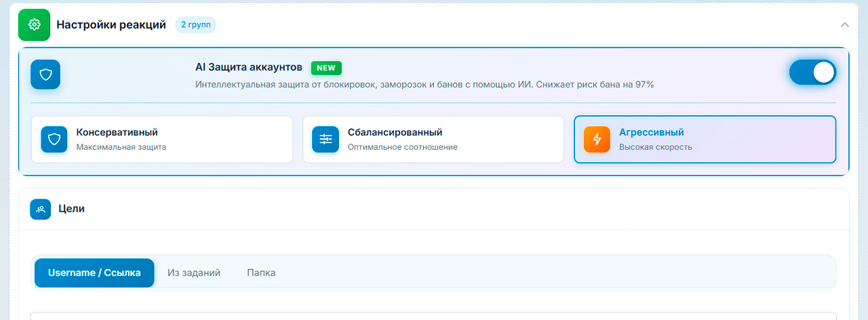This screenshot has width=868, height=320.
Task: Turn off the AI Защита аккаунтов switch
Action: click(x=812, y=73)
